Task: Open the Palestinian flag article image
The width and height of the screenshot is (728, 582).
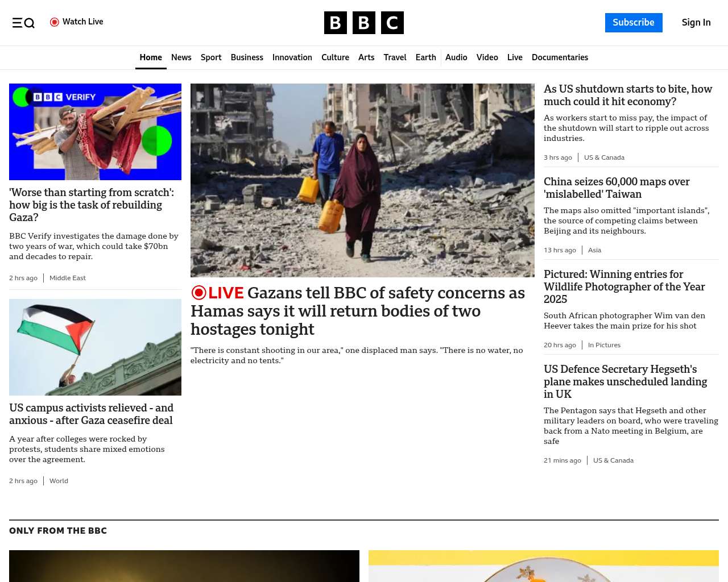Action: [95, 347]
